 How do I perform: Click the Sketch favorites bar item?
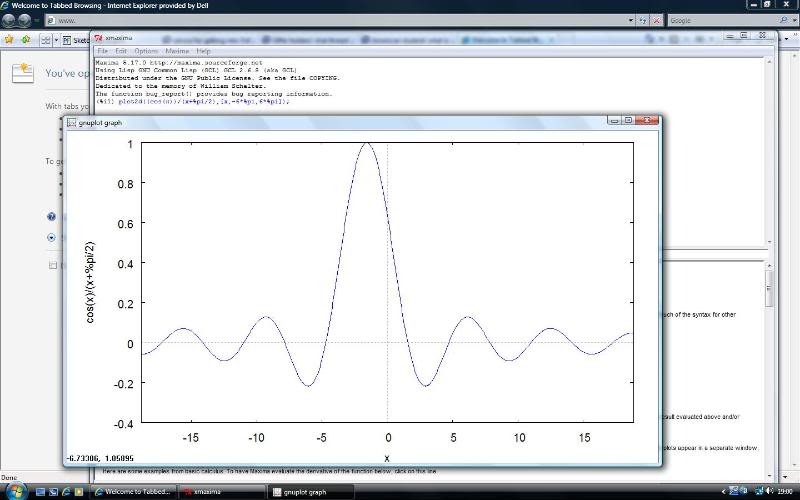pos(75,40)
